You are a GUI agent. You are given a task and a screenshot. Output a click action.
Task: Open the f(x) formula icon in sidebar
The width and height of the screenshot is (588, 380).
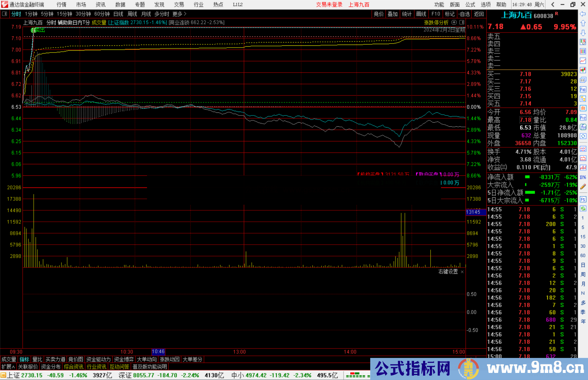point(583,127)
